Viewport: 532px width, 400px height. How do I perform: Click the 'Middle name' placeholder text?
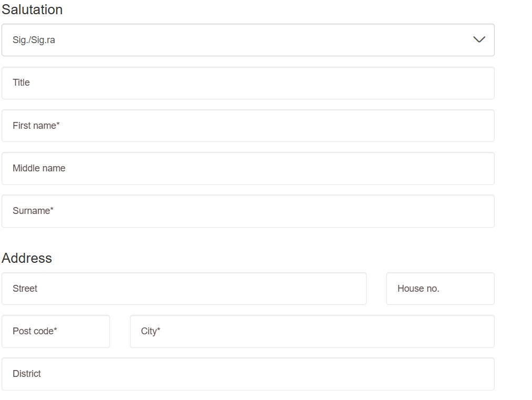click(39, 168)
